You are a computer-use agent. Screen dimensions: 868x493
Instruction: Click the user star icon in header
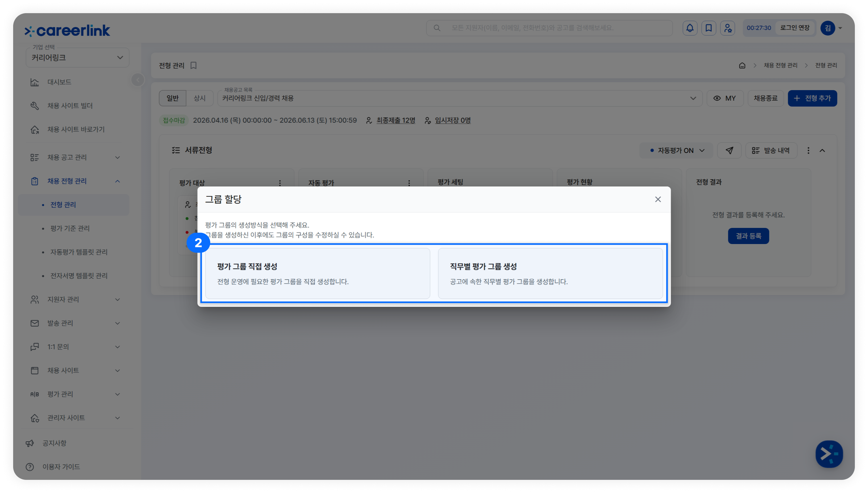coord(728,28)
